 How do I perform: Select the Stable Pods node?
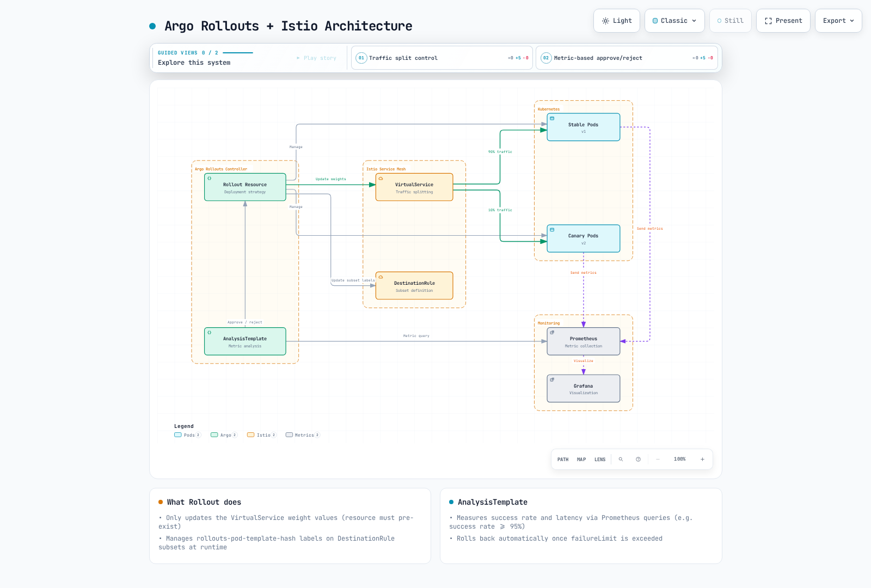584,127
